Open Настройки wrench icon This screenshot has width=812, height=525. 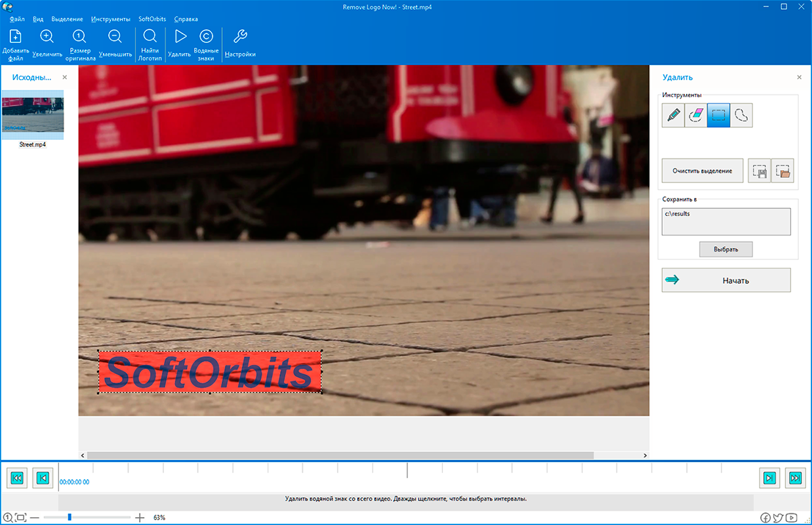(240, 44)
